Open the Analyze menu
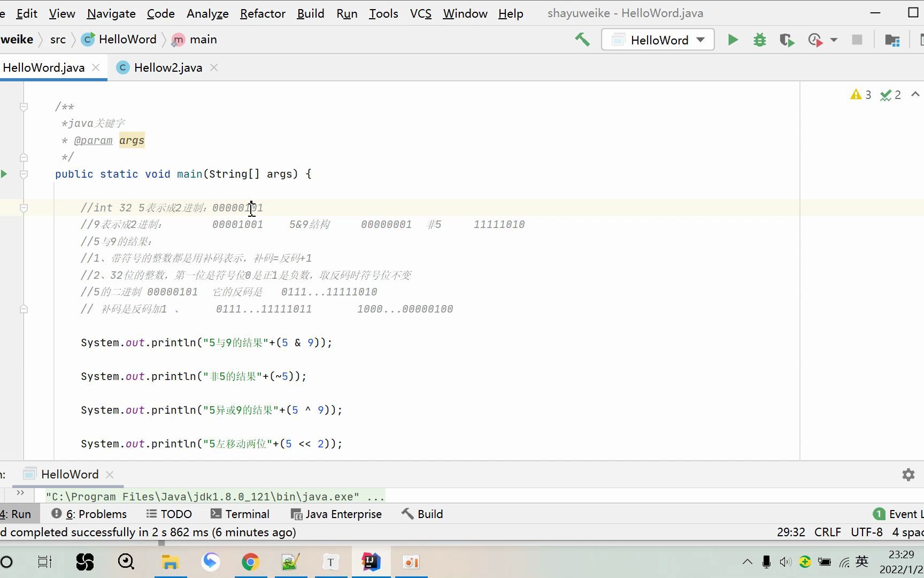 [x=207, y=13]
